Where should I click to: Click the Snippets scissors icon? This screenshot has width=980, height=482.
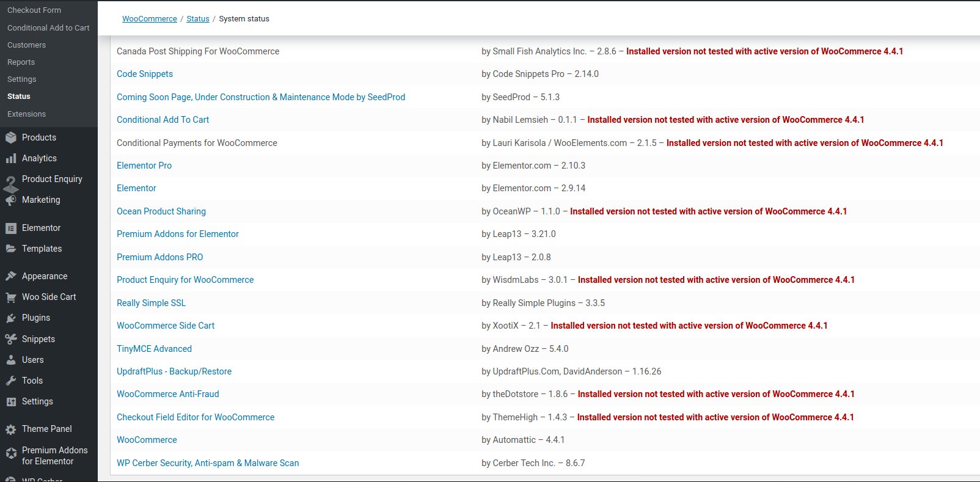11,339
